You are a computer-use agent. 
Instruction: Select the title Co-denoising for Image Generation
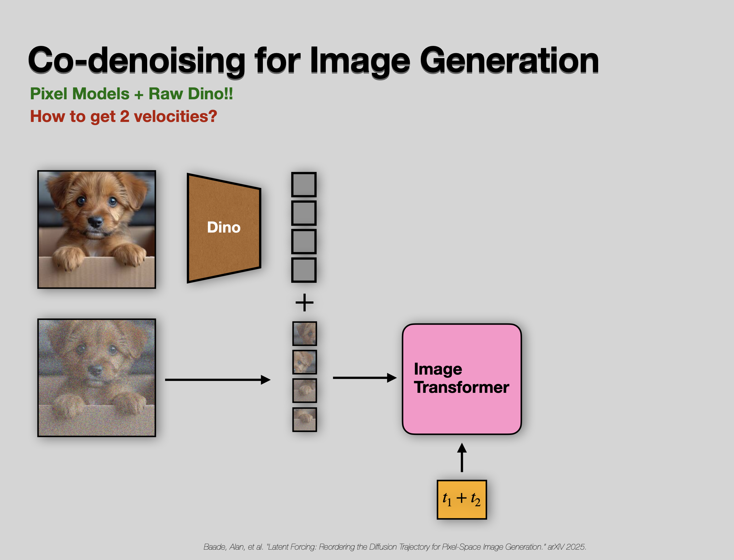pyautogui.click(x=314, y=61)
